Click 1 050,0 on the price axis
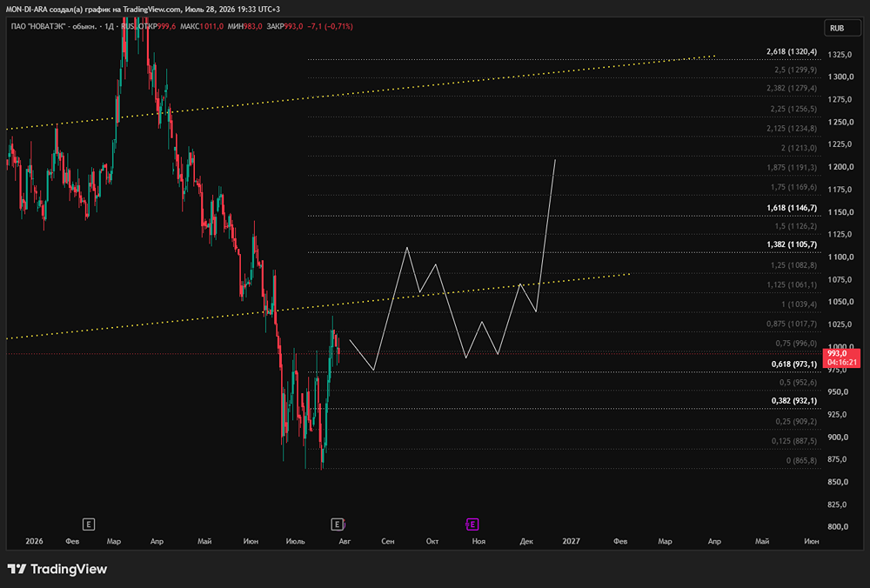870x588 pixels. (840, 302)
